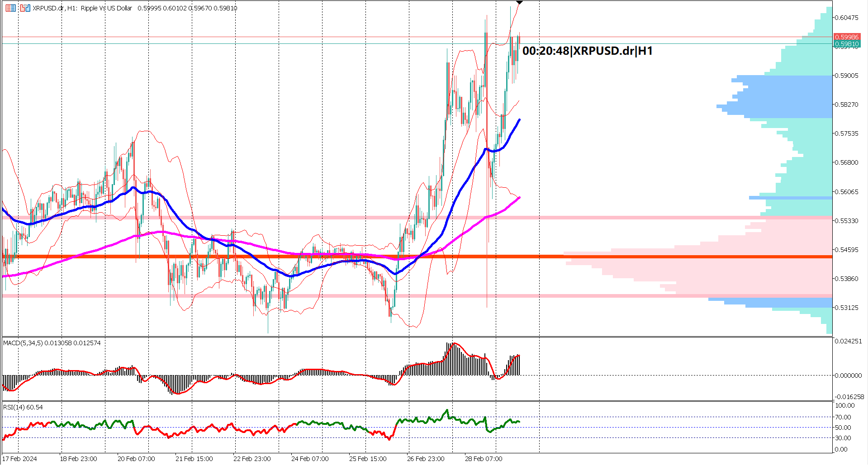This screenshot has height=466, width=868.
Task: Click the 24 Feb 07:00 date label
Action: click(310, 459)
